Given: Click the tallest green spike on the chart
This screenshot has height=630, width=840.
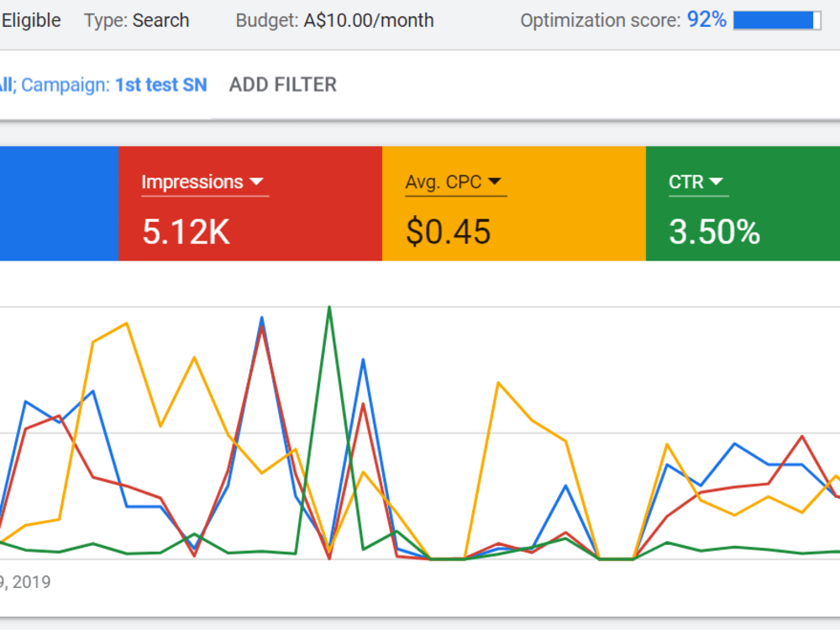Looking at the screenshot, I should click(x=329, y=307).
